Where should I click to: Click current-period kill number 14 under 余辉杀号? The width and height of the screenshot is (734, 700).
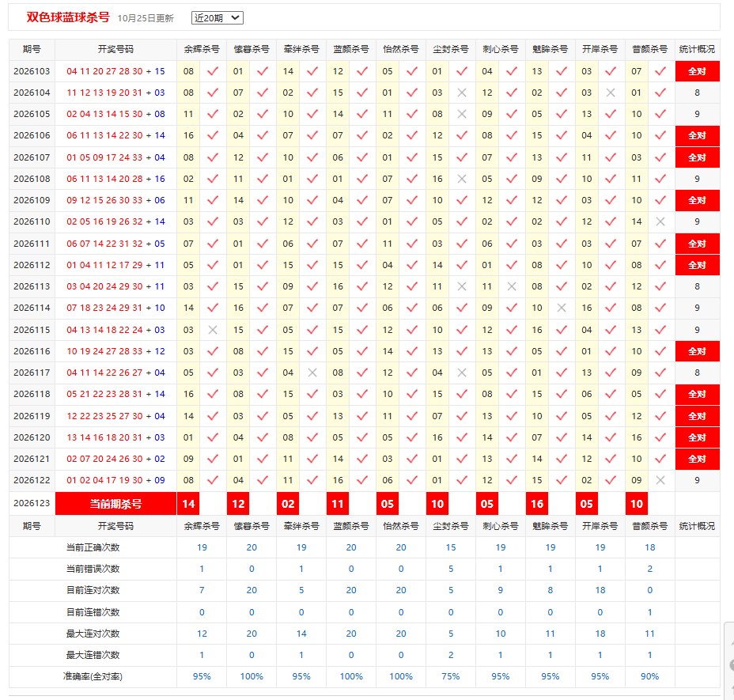[x=188, y=504]
